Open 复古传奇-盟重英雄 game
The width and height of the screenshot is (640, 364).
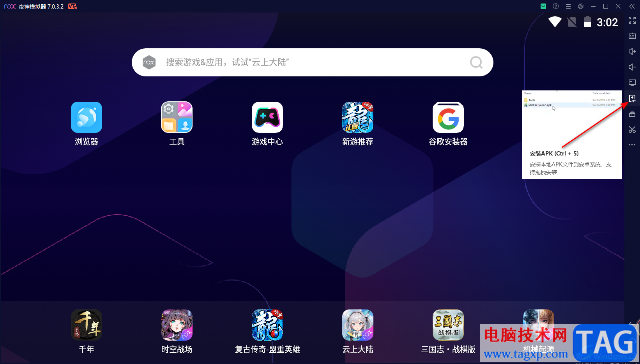267,325
